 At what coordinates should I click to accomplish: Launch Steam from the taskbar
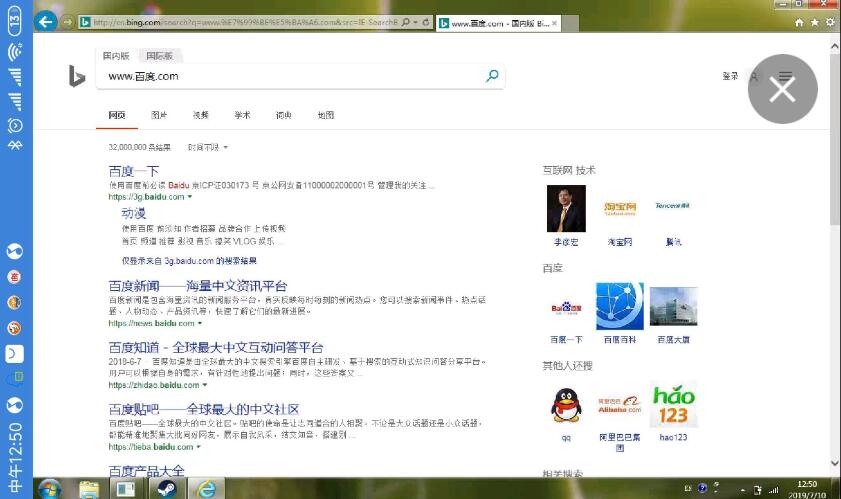coord(164,489)
